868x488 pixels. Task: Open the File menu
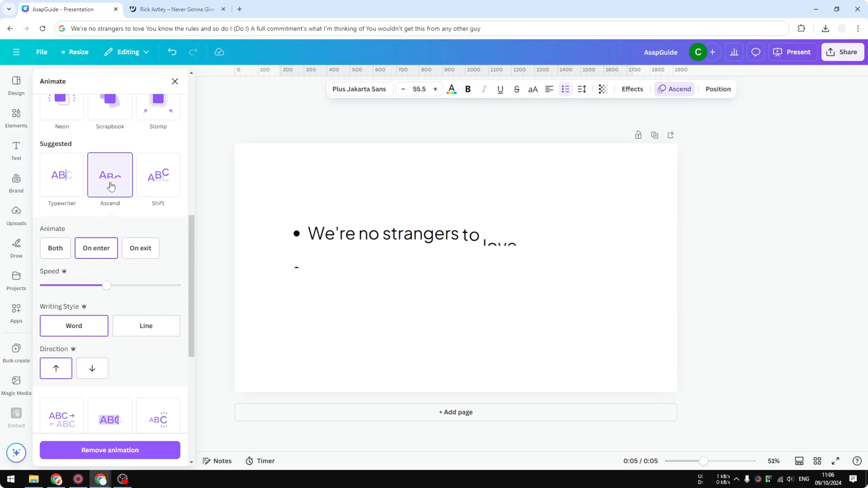tap(42, 52)
